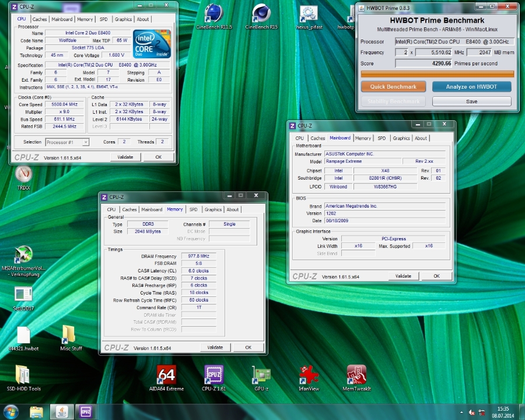Click CAS# Latency value 6.0 clocks
The height and width of the screenshot is (420, 525).
[198, 271]
